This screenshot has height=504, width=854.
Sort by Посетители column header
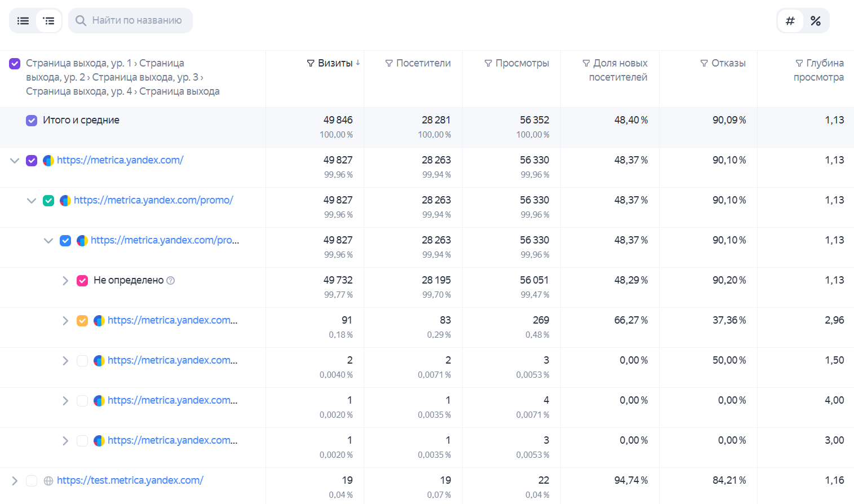423,63
